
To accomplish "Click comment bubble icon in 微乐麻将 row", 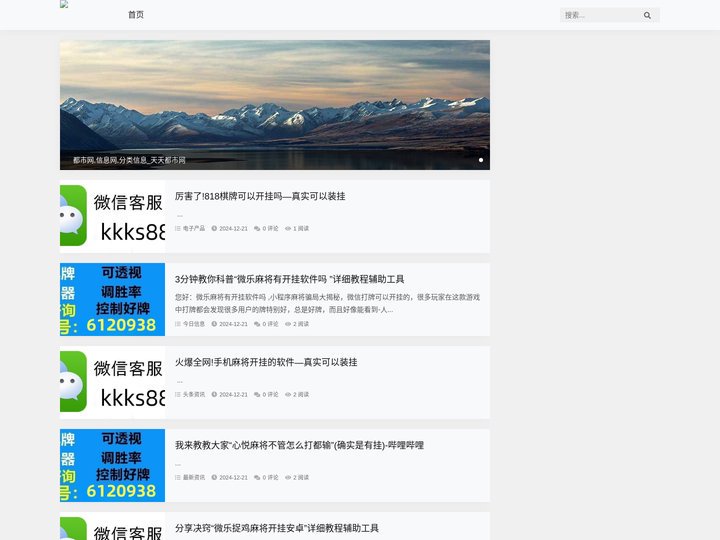I will 257,324.
